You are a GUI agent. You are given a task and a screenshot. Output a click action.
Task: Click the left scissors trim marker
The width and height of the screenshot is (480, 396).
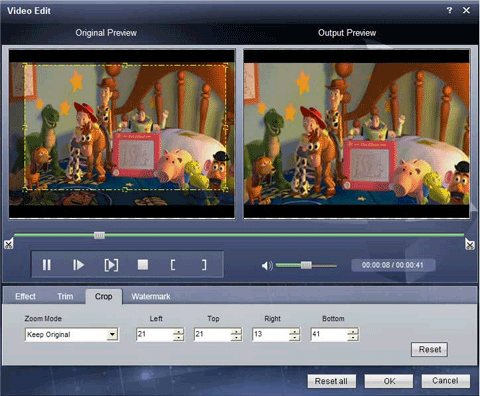9,244
